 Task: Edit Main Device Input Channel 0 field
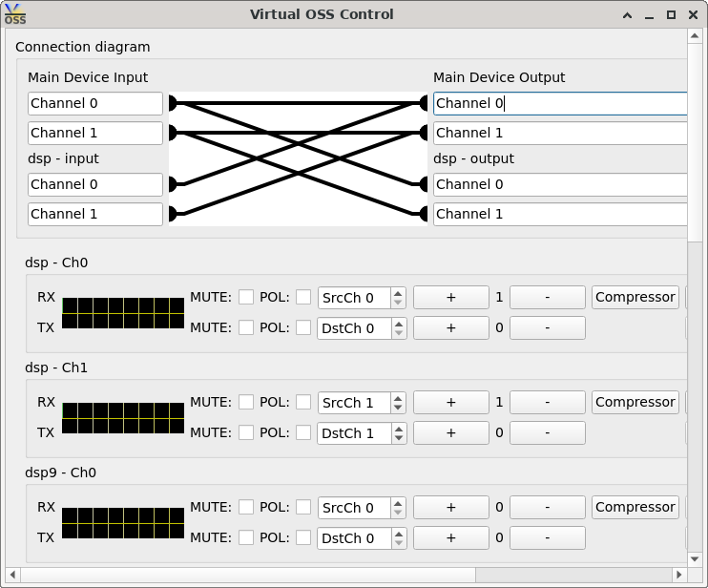(95, 103)
